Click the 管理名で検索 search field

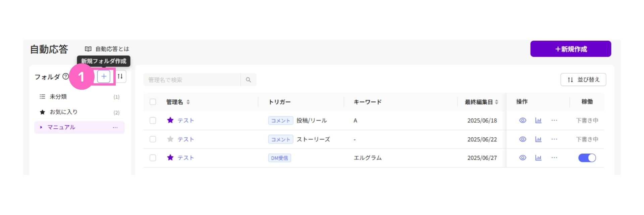[192, 80]
